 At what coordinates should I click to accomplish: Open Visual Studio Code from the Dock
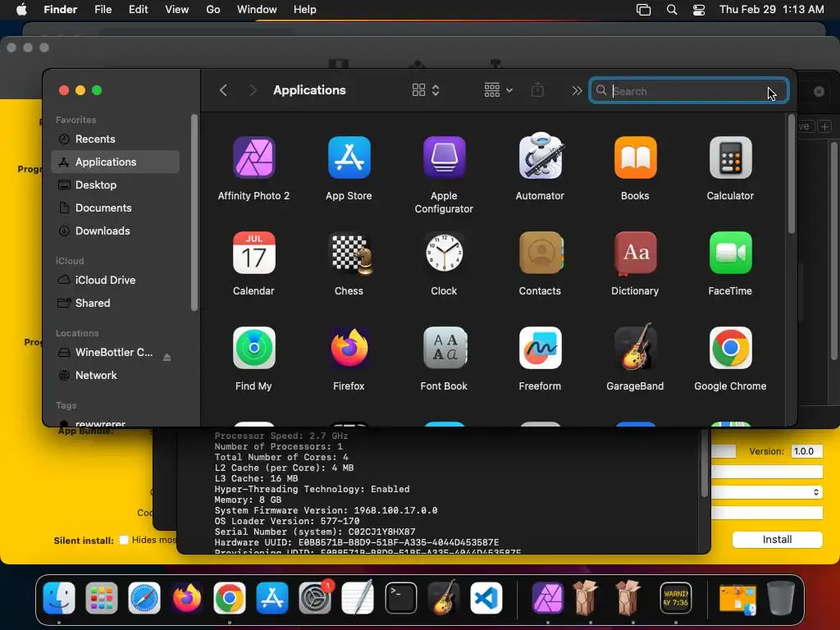[486, 598]
